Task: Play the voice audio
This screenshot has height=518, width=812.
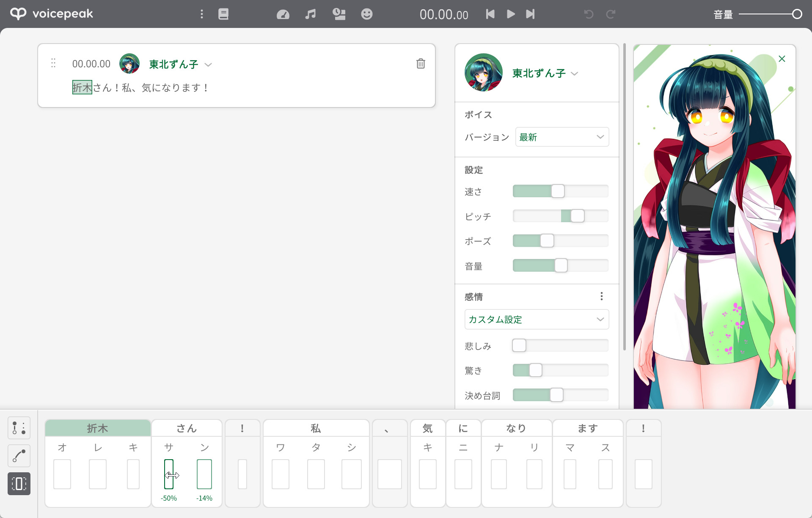Action: 511,14
